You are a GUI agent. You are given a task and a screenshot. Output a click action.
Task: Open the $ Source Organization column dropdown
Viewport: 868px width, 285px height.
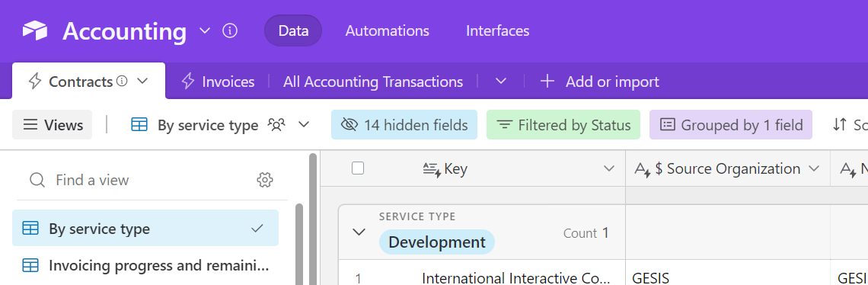click(x=814, y=168)
